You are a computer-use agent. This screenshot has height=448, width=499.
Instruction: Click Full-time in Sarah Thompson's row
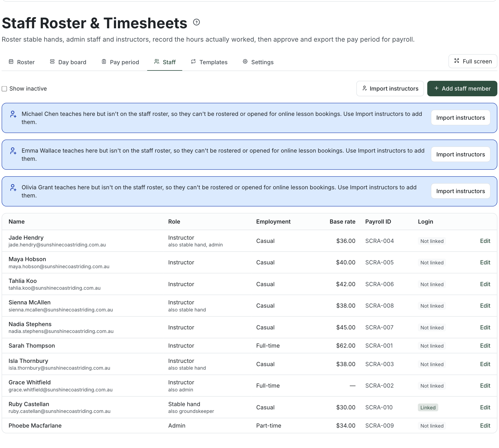tap(268, 346)
